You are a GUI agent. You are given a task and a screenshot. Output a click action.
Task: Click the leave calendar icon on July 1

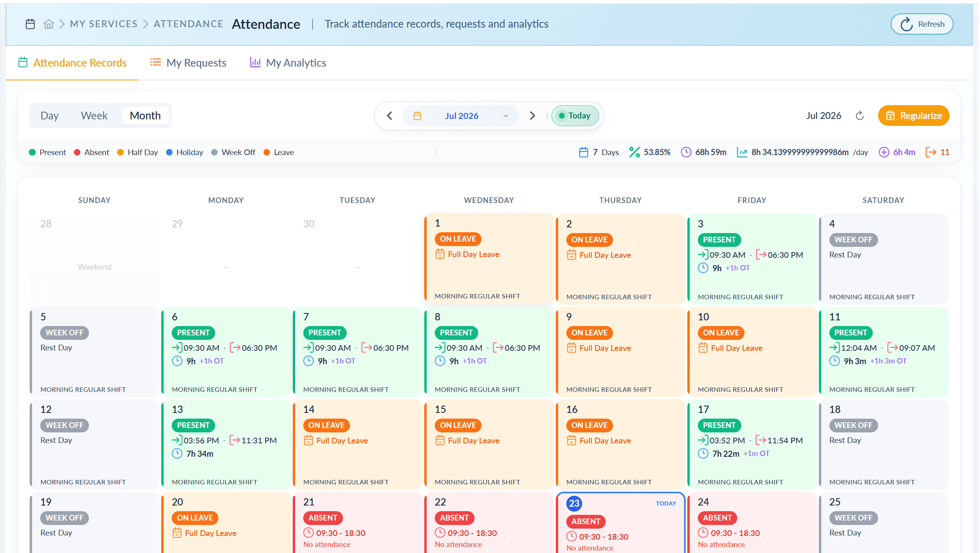440,254
